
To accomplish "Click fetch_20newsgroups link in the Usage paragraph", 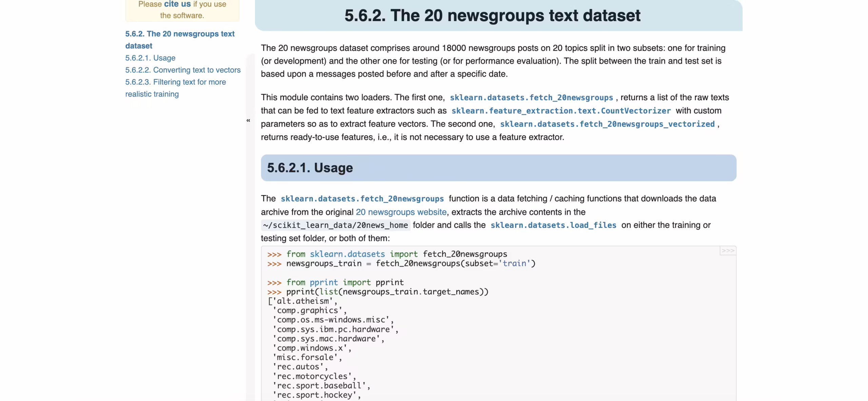I will tap(362, 198).
